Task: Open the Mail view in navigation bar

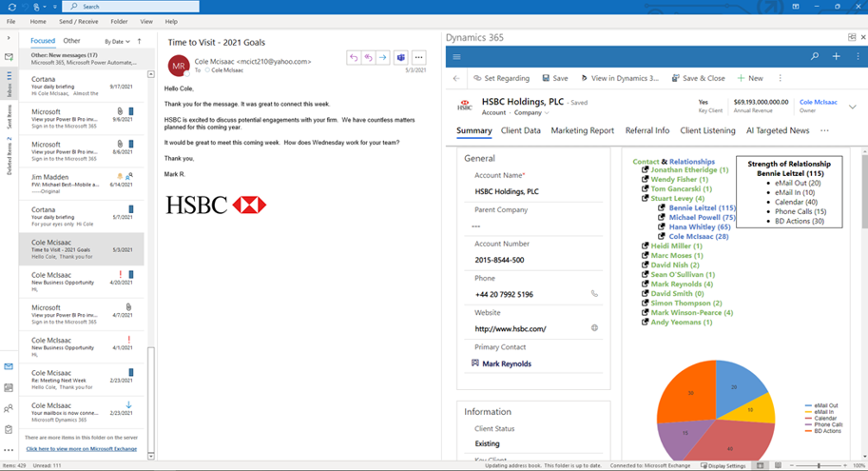Action: (9, 367)
